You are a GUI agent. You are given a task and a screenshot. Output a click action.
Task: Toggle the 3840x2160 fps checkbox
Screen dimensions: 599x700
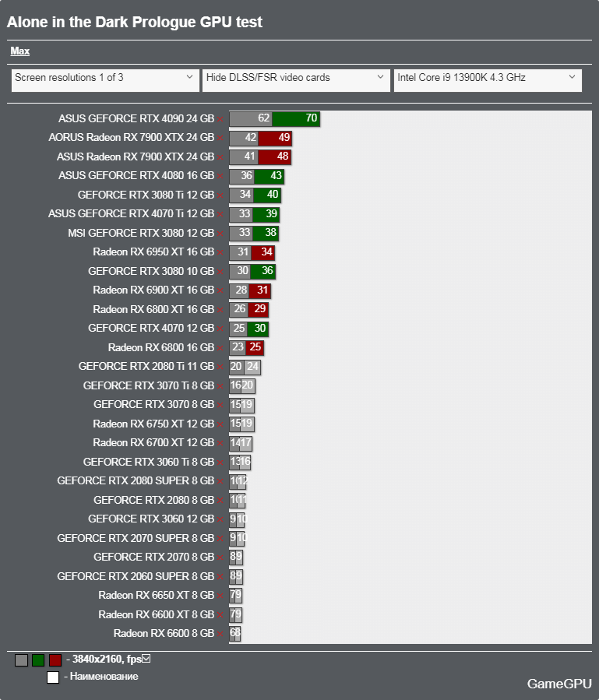pos(146,659)
